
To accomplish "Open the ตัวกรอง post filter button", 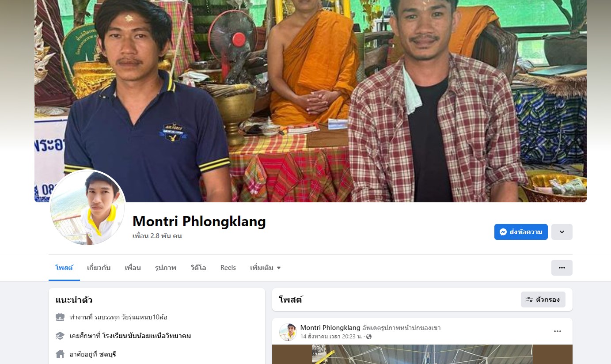I will (x=543, y=300).
